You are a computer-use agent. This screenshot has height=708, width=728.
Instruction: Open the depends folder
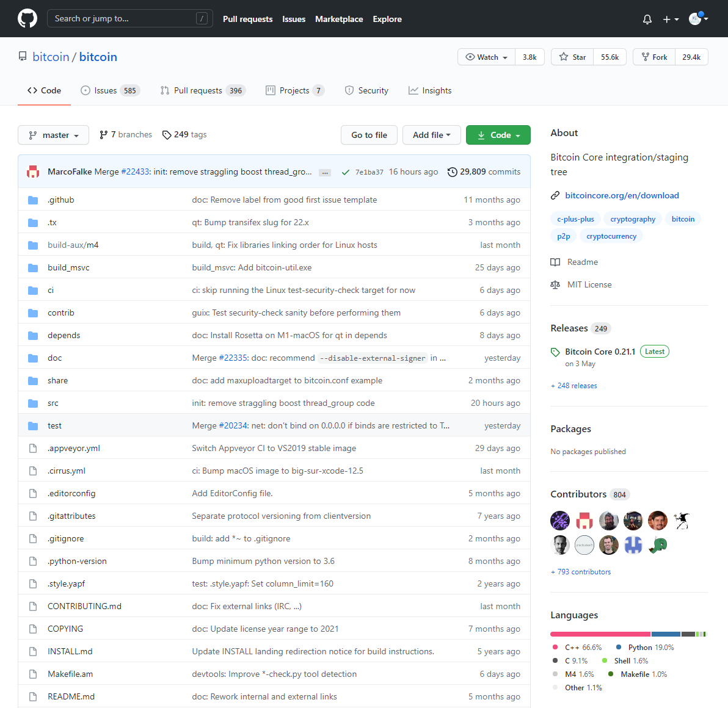(x=64, y=336)
